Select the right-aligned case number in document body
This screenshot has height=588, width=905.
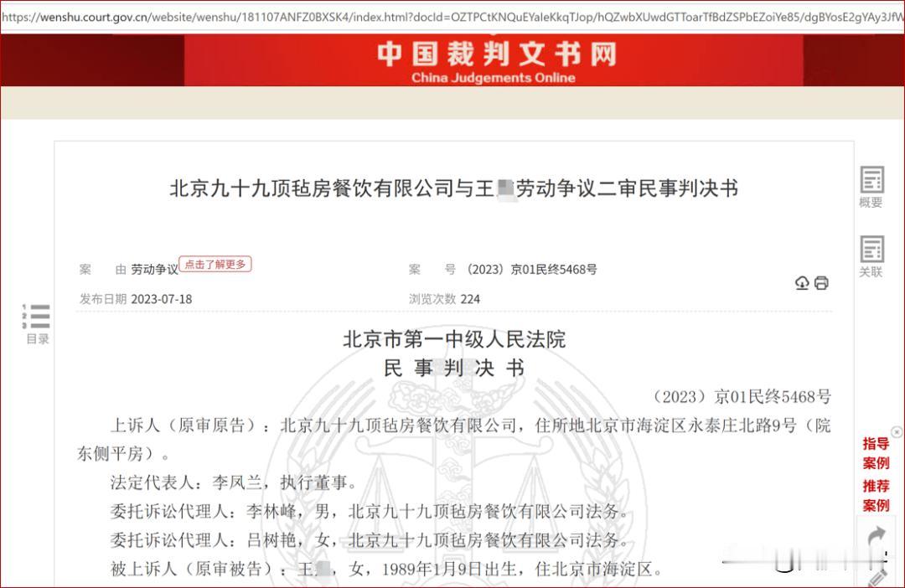(x=742, y=396)
